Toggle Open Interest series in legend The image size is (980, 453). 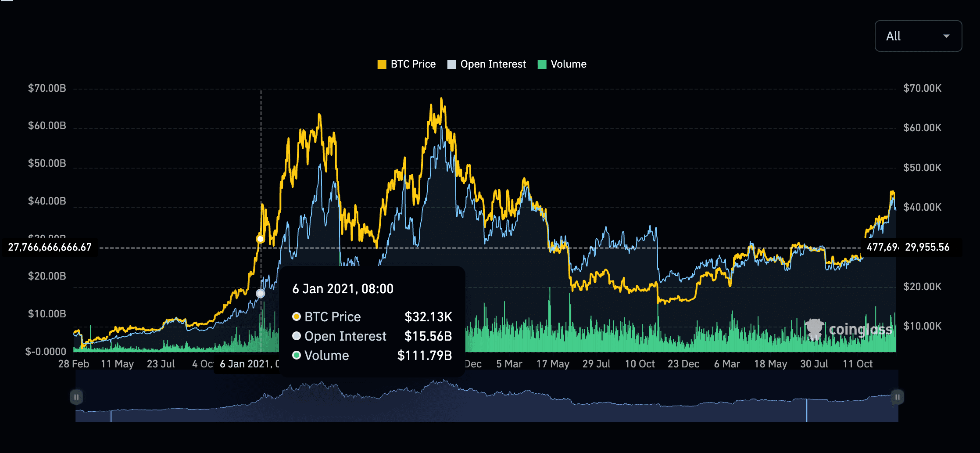tap(486, 64)
